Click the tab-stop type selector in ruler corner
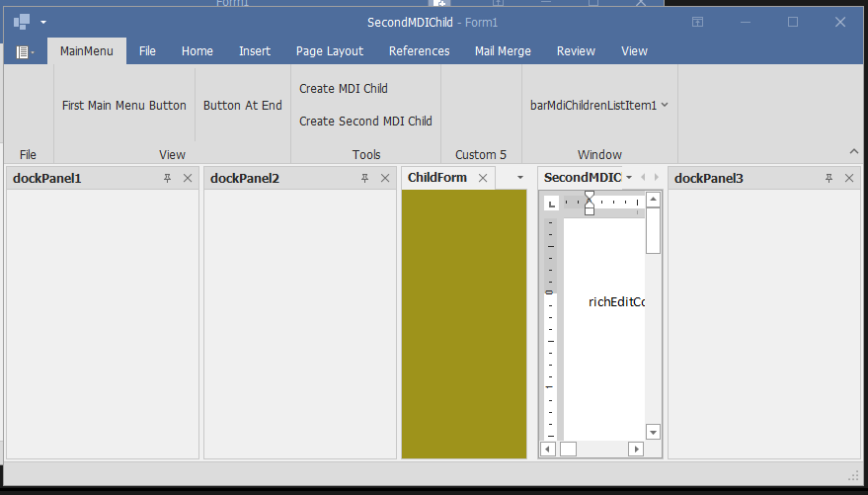This screenshot has height=495, width=868. pos(551,204)
